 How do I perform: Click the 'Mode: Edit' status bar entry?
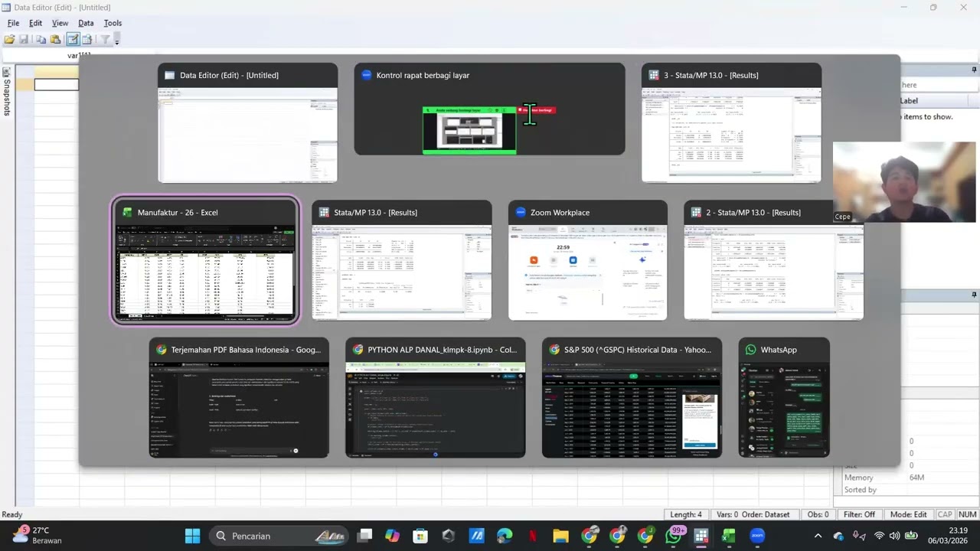tap(908, 514)
